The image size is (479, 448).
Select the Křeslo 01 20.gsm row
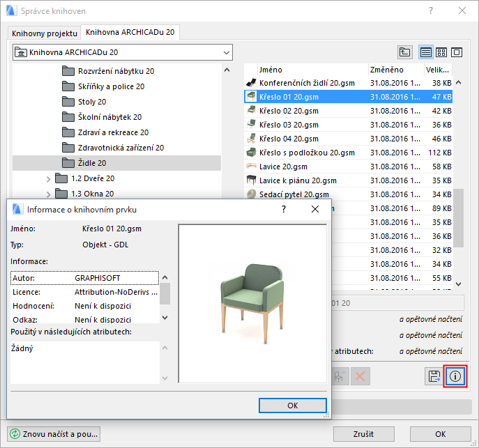click(x=348, y=97)
